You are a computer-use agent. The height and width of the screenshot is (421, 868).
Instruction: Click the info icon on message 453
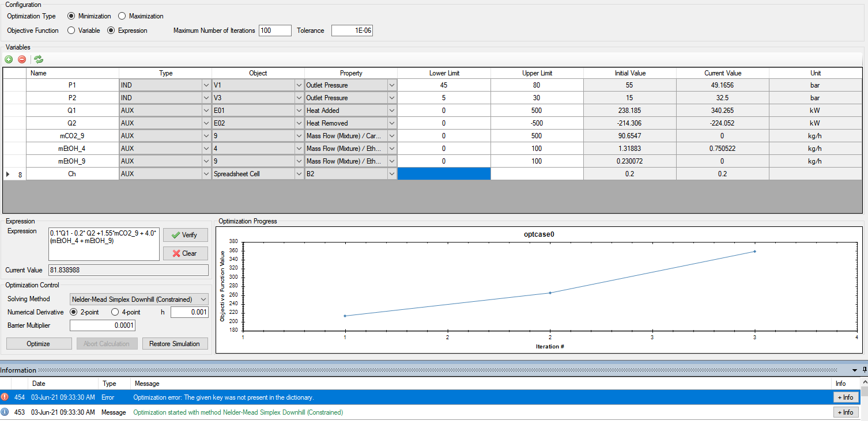[6, 412]
